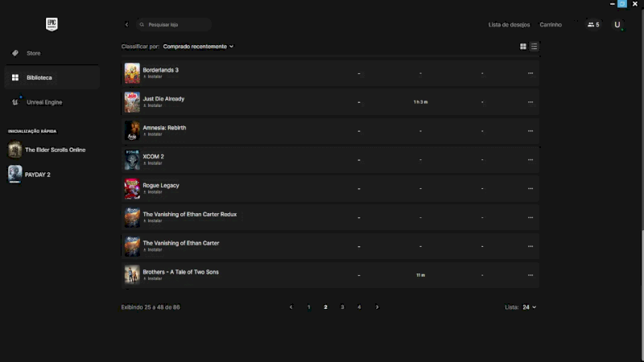Open the Lista de desejos link

(509, 25)
